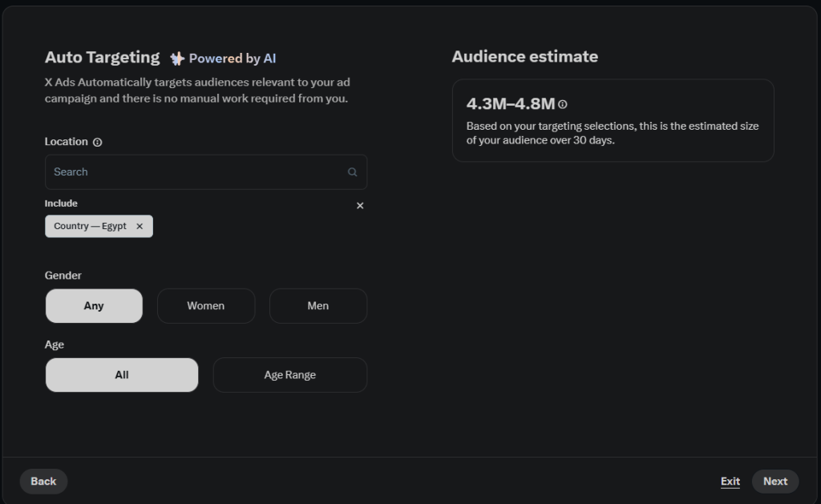Clear all included locations with the X
Screen dimensions: 821x504
(x=360, y=206)
